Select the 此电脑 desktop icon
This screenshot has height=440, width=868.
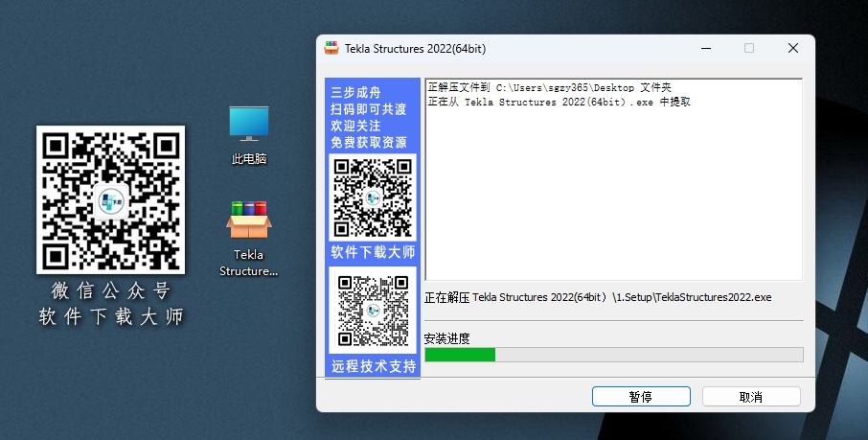coord(249,135)
